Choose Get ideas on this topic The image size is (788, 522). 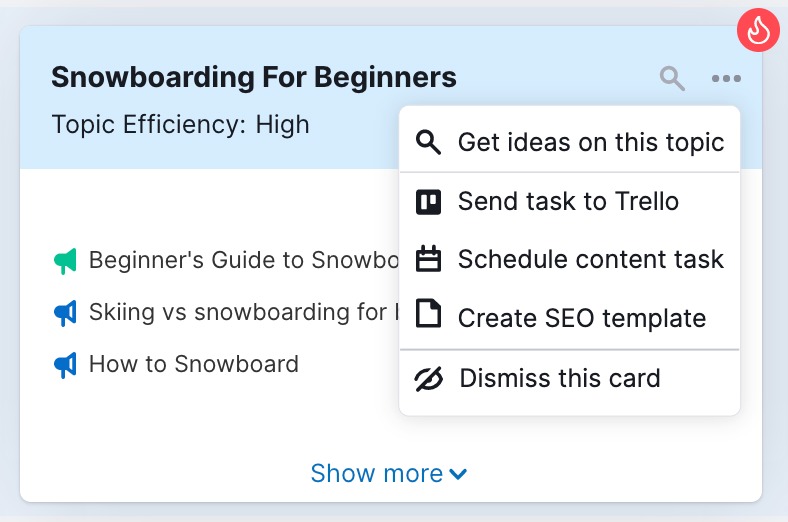590,142
